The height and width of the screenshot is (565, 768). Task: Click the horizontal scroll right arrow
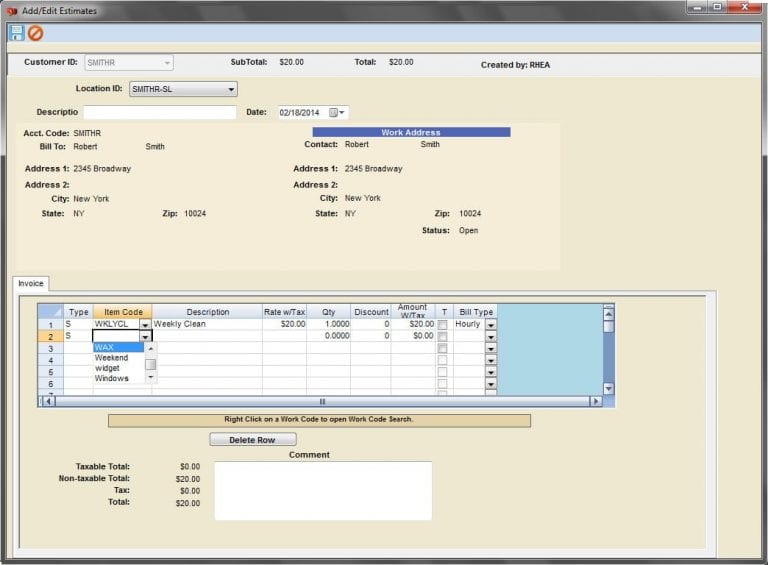click(596, 401)
